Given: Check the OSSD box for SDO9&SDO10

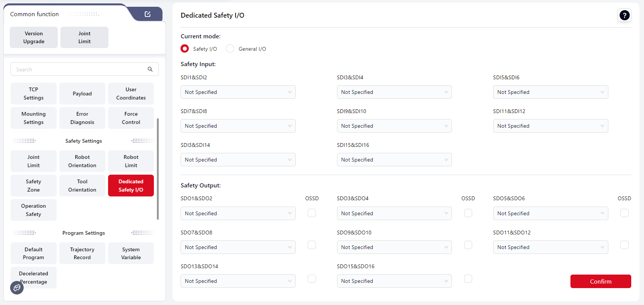Looking at the screenshot, I should 468,245.
